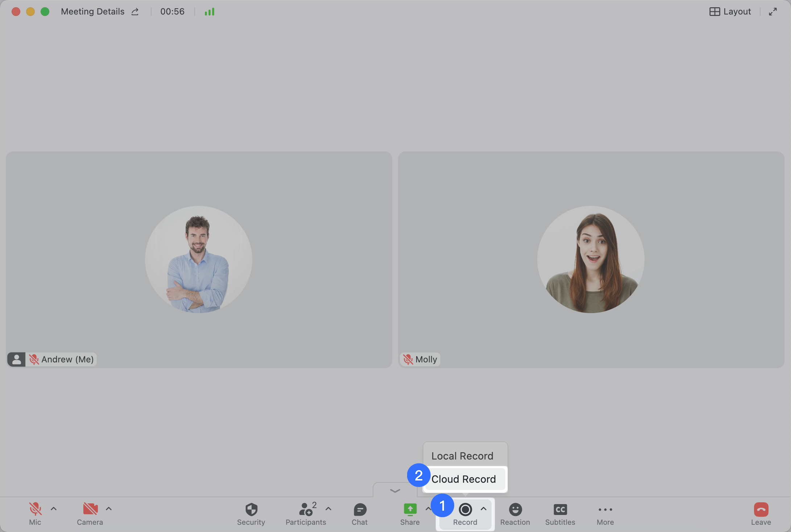This screenshot has width=791, height=532.
Task: Unmute the Mic button
Action: pos(35,514)
